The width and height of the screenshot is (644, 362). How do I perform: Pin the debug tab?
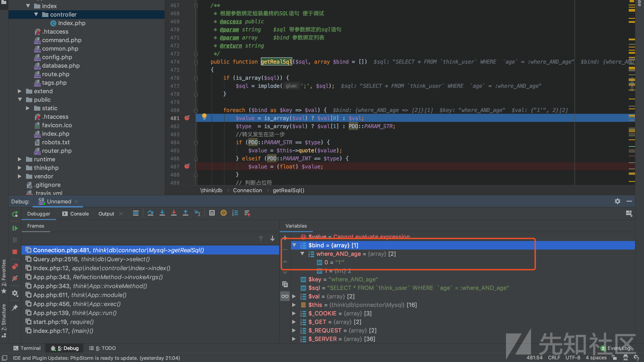pos(15,308)
